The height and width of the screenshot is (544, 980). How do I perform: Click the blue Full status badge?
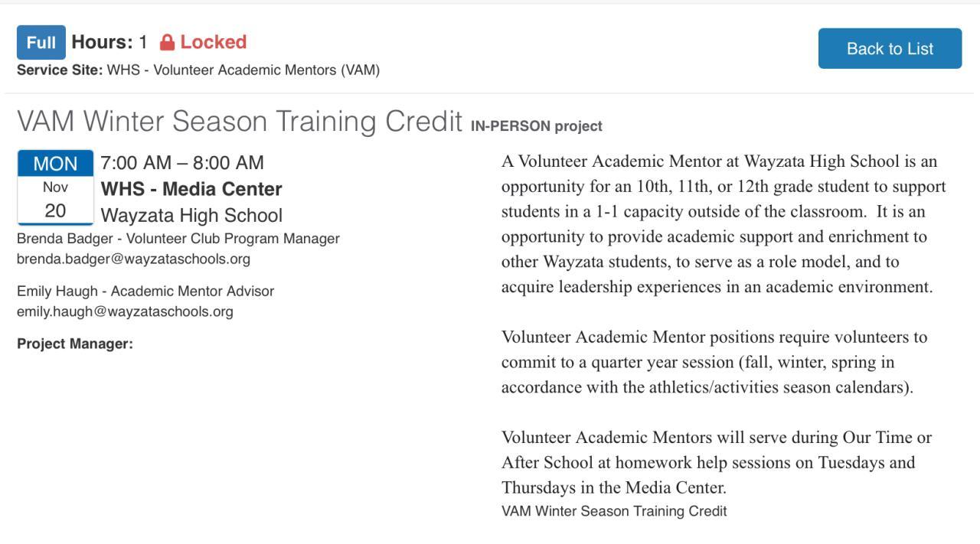(41, 43)
